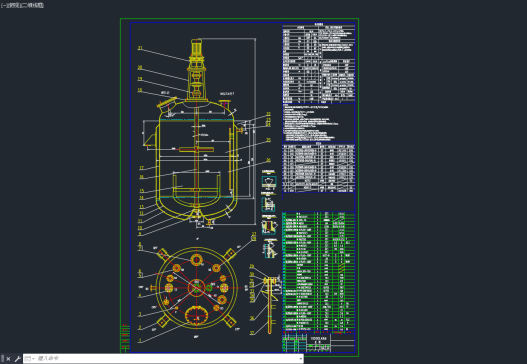This screenshot has height=364, width=527.
Task: Open the recent commands dropdown
Action: (30, 359)
